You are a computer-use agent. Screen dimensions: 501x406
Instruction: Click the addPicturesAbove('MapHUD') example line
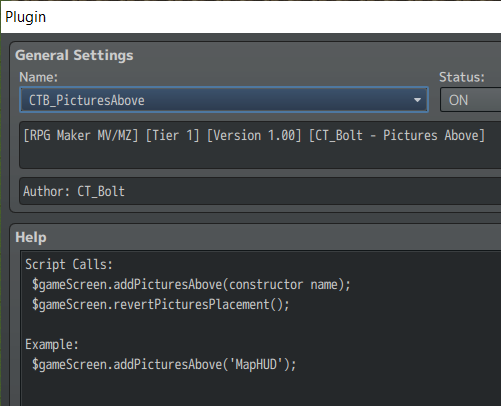(x=164, y=364)
